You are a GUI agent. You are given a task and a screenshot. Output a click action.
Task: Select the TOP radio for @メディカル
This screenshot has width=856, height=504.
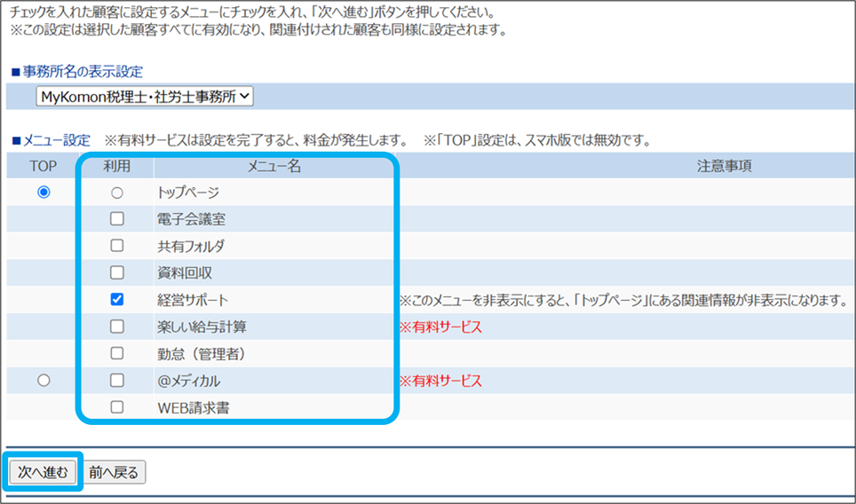pyautogui.click(x=44, y=381)
